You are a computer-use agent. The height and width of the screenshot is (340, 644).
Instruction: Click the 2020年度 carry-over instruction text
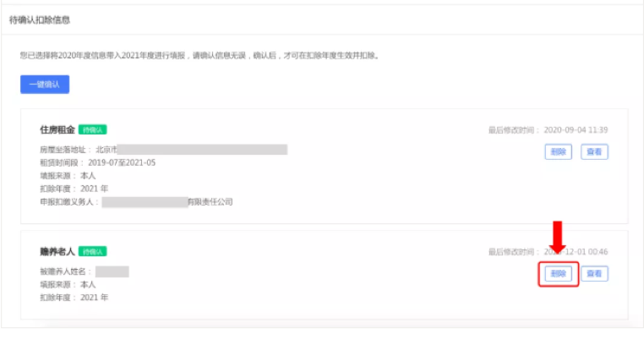click(x=199, y=56)
